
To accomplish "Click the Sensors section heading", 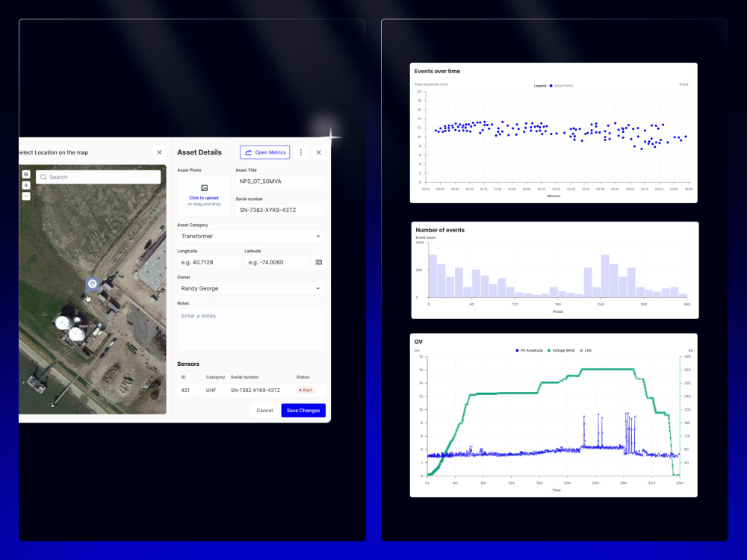I will [x=188, y=364].
